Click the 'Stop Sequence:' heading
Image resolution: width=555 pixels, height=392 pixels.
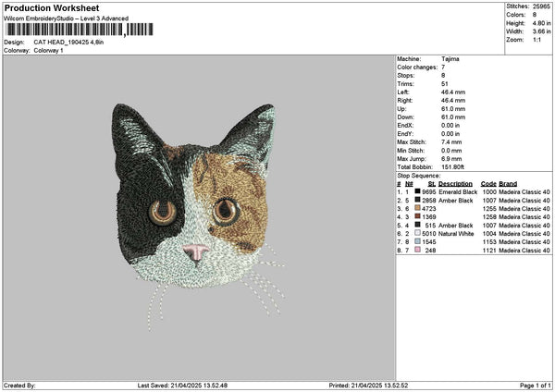tap(419, 176)
